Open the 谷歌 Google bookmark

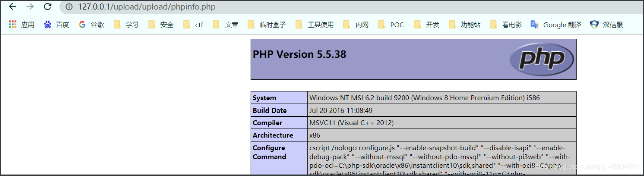point(91,25)
